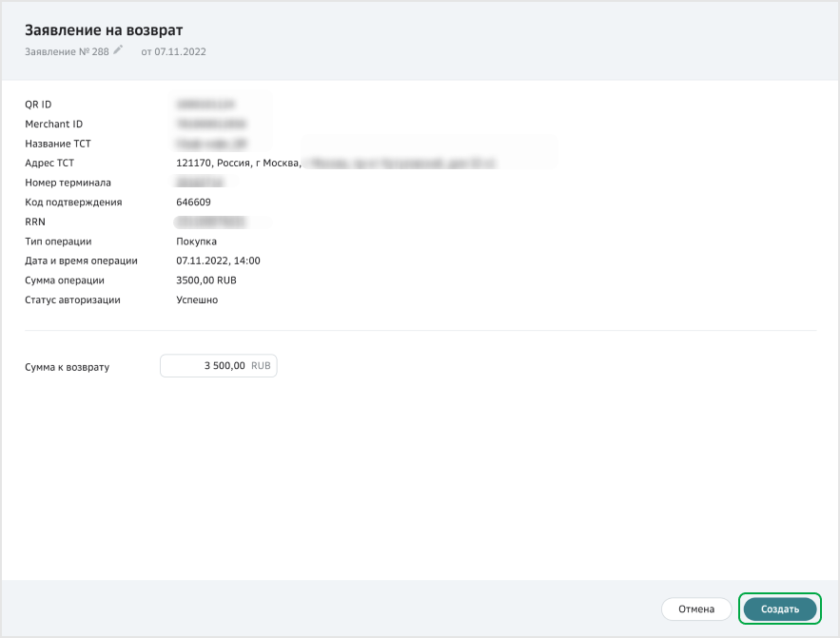This screenshot has height=638, width=840.
Task: Click the address value starting with 121170
Action: [239, 164]
